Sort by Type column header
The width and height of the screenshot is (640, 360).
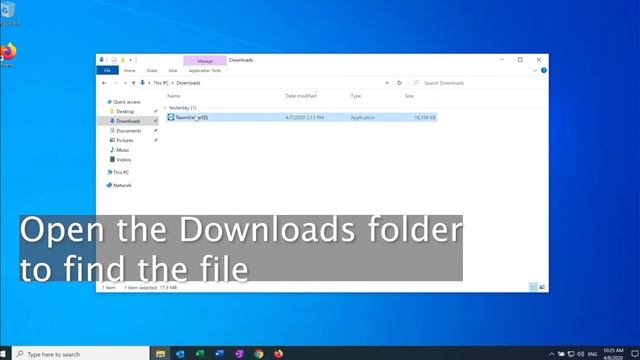click(x=356, y=96)
